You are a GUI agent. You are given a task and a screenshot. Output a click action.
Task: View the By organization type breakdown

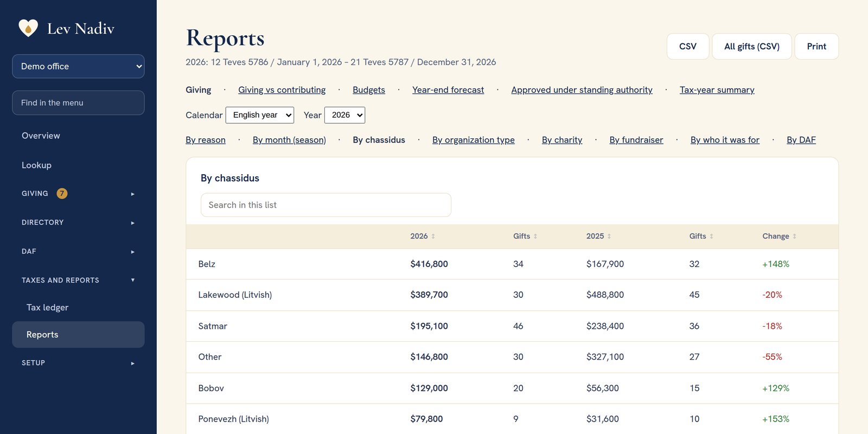(474, 140)
